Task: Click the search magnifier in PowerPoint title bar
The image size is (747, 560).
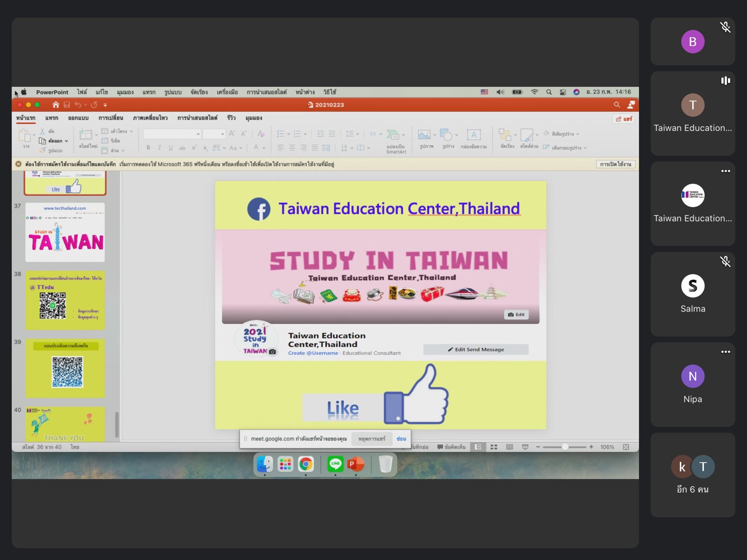Action: (x=617, y=105)
